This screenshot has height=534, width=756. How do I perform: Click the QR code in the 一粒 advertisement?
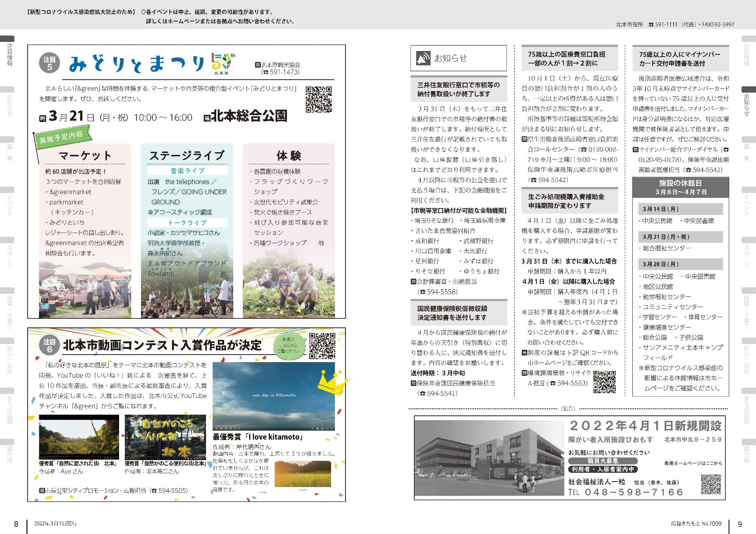point(711,485)
